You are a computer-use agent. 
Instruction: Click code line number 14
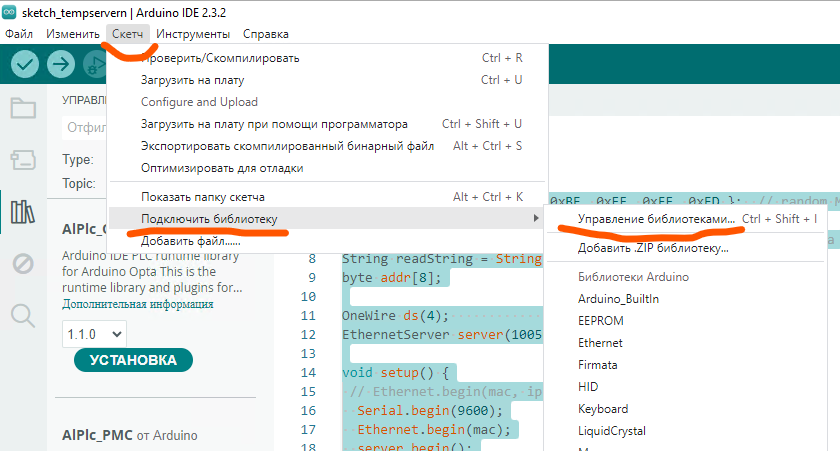pos(308,372)
